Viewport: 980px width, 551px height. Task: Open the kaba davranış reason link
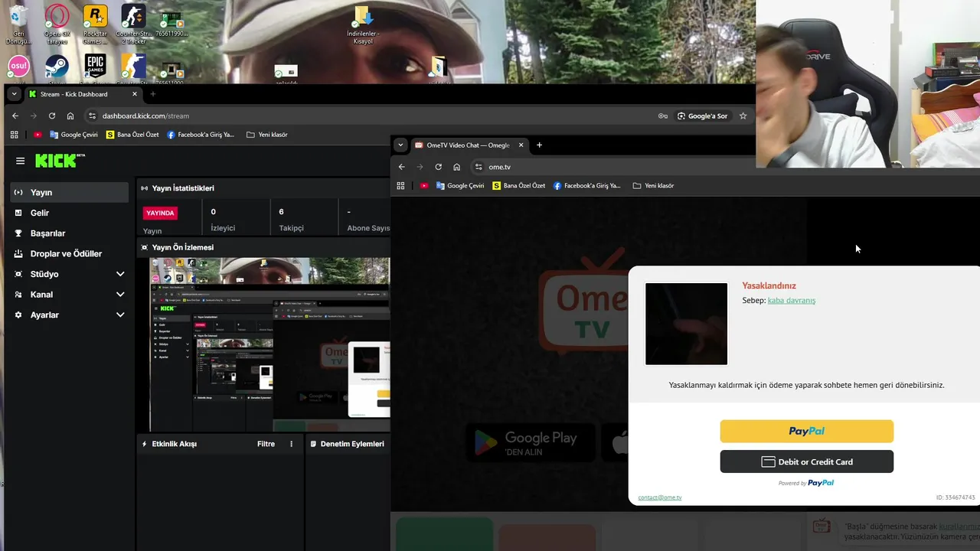792,300
